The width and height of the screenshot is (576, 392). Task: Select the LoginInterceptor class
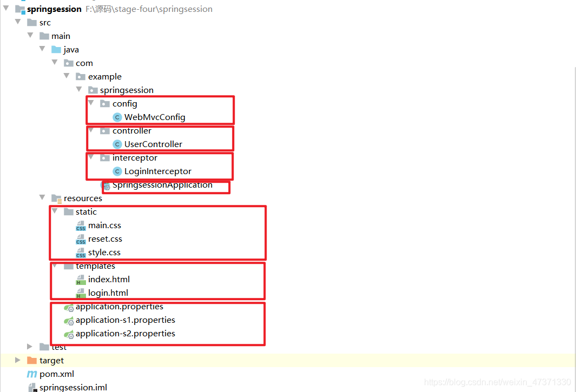click(x=158, y=171)
